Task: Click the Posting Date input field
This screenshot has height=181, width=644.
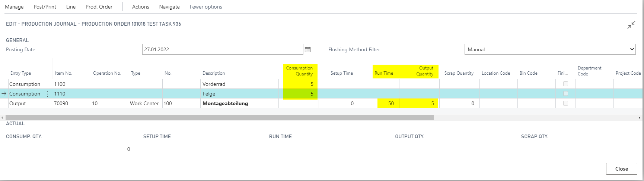Action: (222, 49)
